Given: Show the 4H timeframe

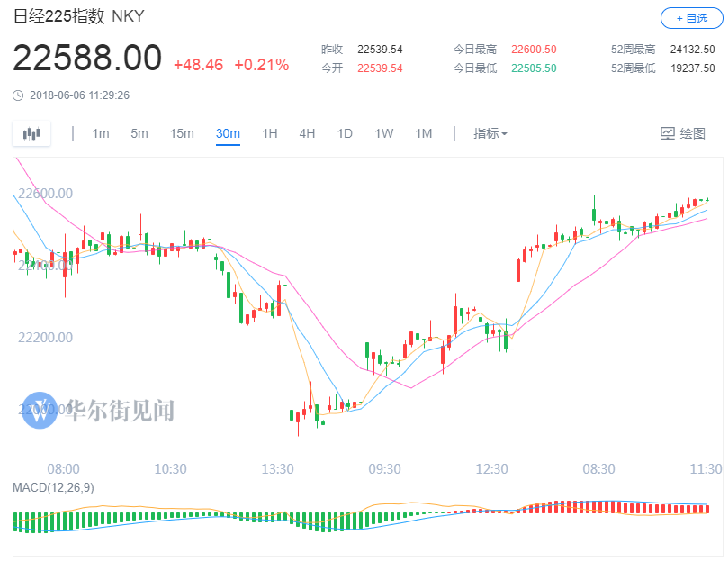Looking at the screenshot, I should [307, 133].
